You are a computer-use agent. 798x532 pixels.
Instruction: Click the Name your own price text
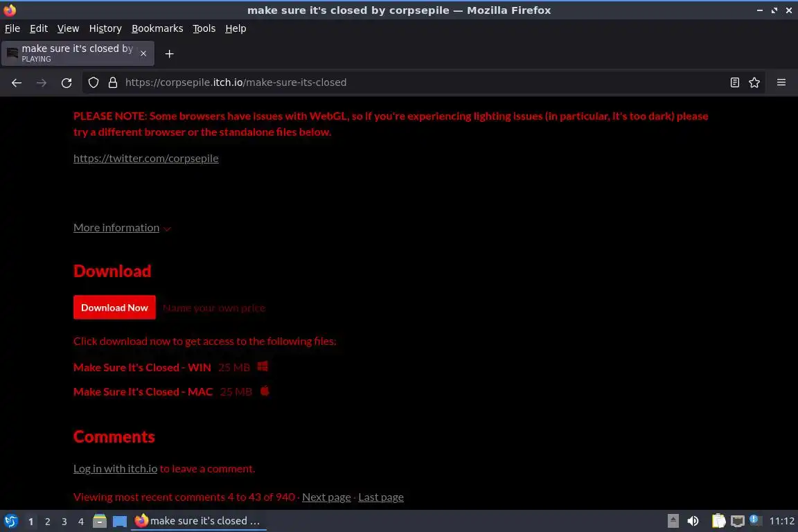click(x=214, y=308)
